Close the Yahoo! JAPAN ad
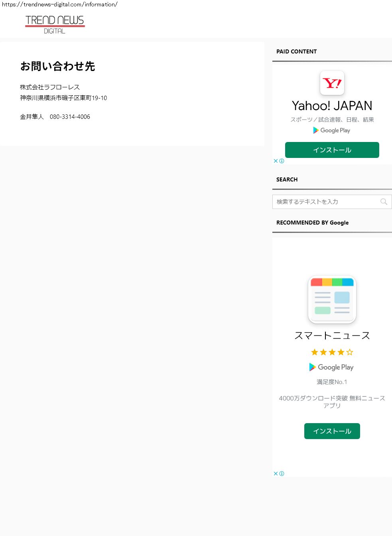This screenshot has width=392, height=536. point(276,161)
